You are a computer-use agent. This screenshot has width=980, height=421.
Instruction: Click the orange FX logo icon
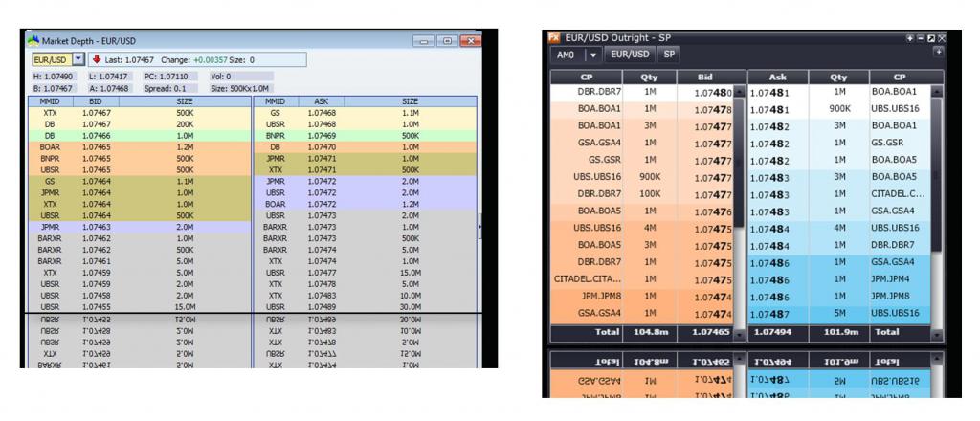click(554, 37)
